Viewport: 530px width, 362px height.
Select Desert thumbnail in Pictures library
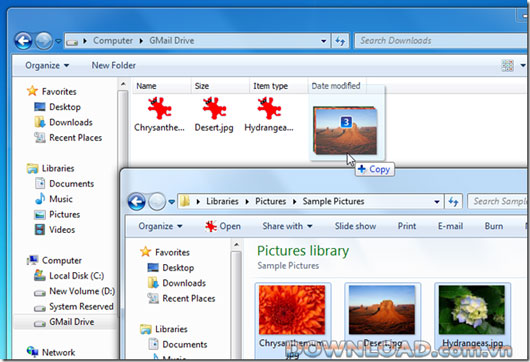point(382,310)
